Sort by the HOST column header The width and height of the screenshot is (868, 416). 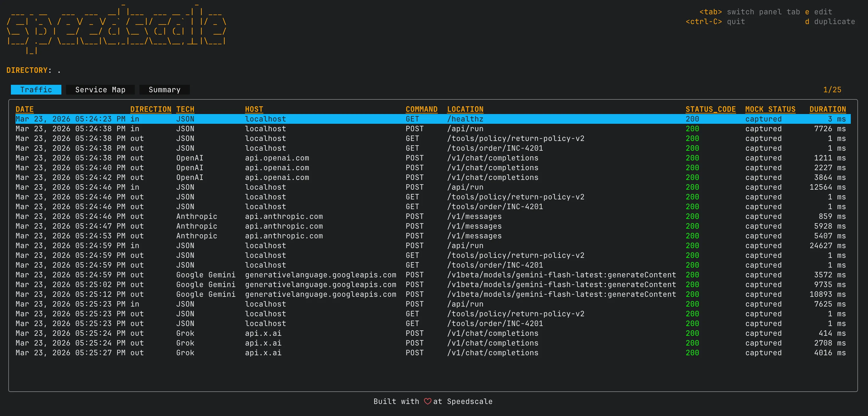pos(254,109)
